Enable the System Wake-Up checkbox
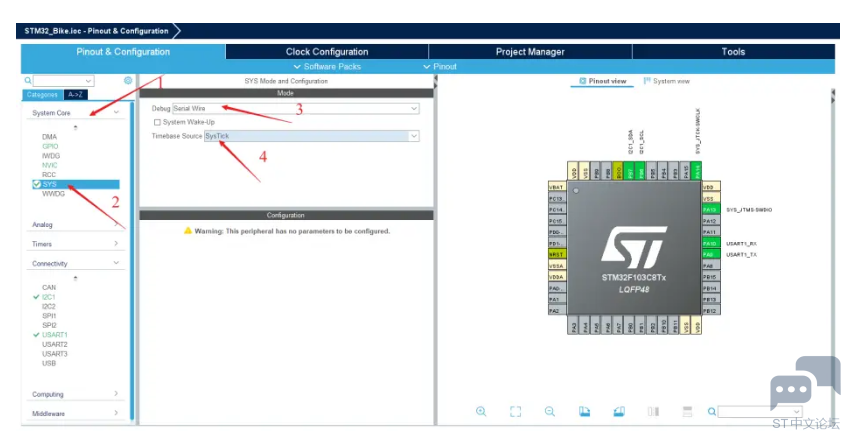Image resolution: width=849 pixels, height=439 pixels. (x=157, y=122)
